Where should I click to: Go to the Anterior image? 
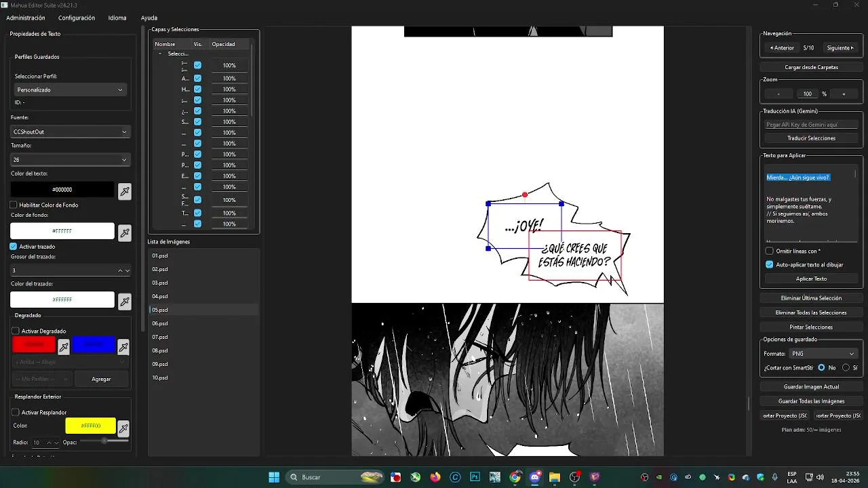click(782, 48)
